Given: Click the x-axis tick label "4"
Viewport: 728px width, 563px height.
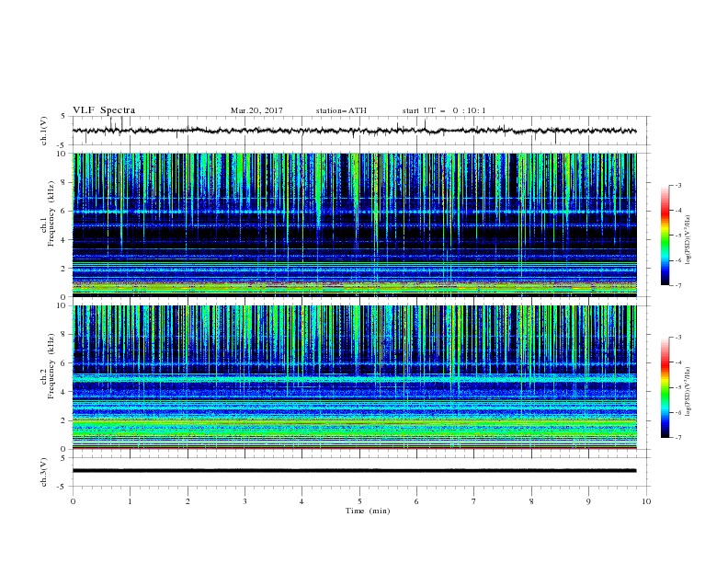Looking at the screenshot, I should pyautogui.click(x=301, y=501).
